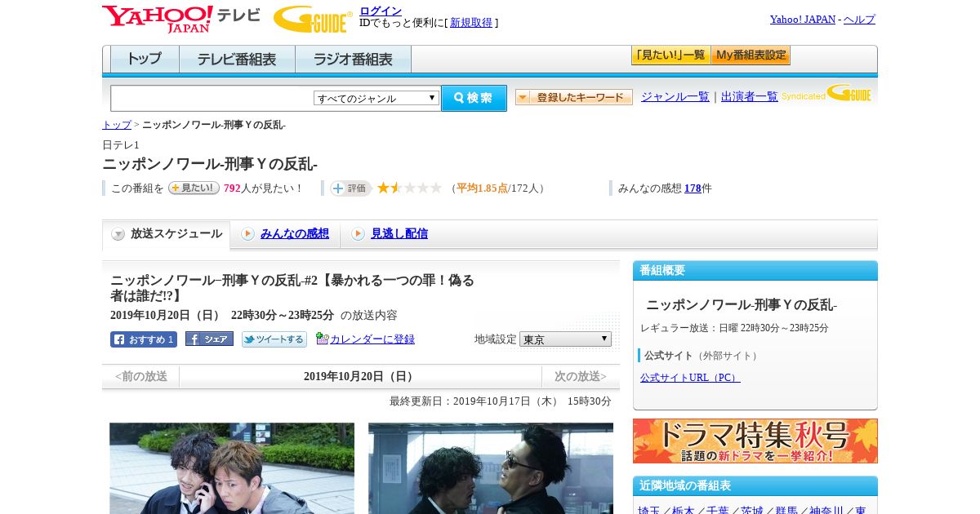Go to 前の放送 previous broadcast
Screen dimensions: 980x514
point(141,377)
